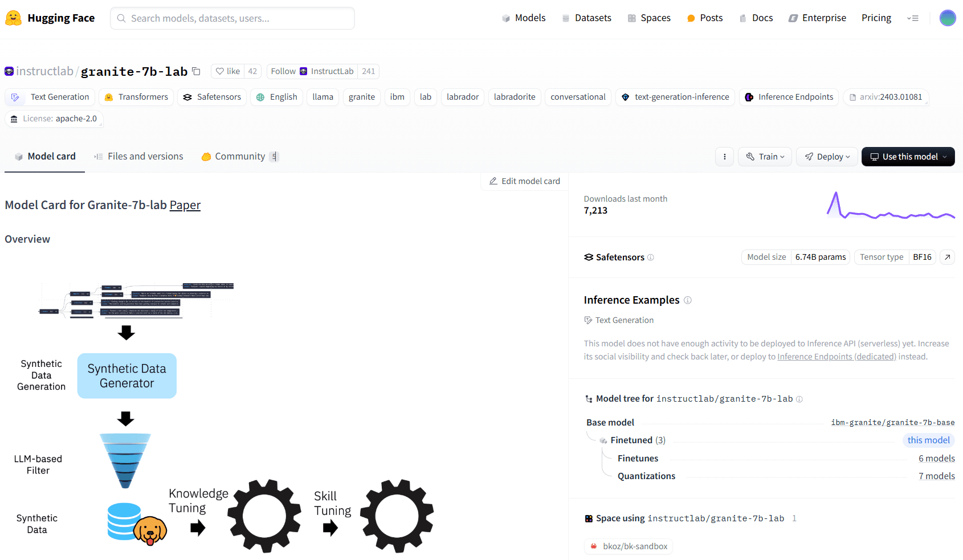Click the text-generation-inference tag
This screenshot has width=963, height=560.
coord(675,97)
